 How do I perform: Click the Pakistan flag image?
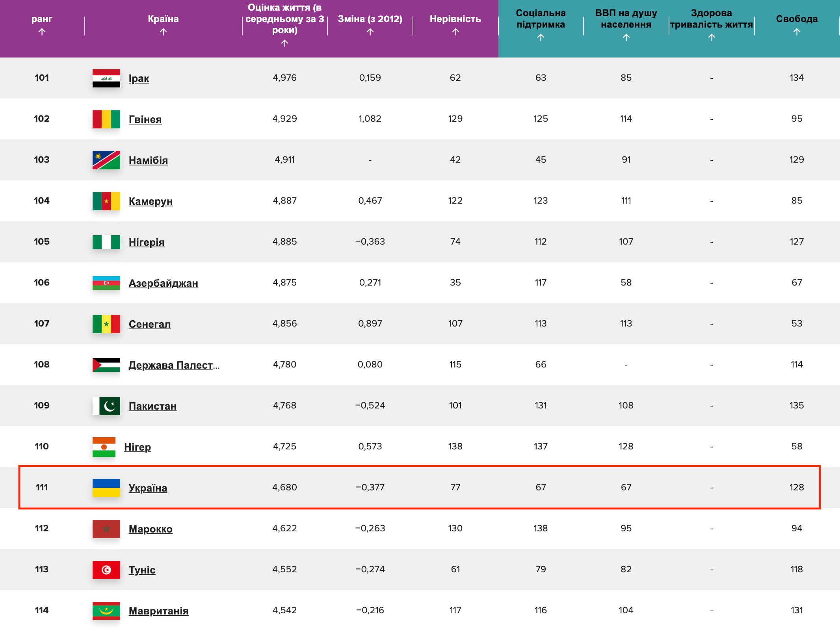coord(106,406)
